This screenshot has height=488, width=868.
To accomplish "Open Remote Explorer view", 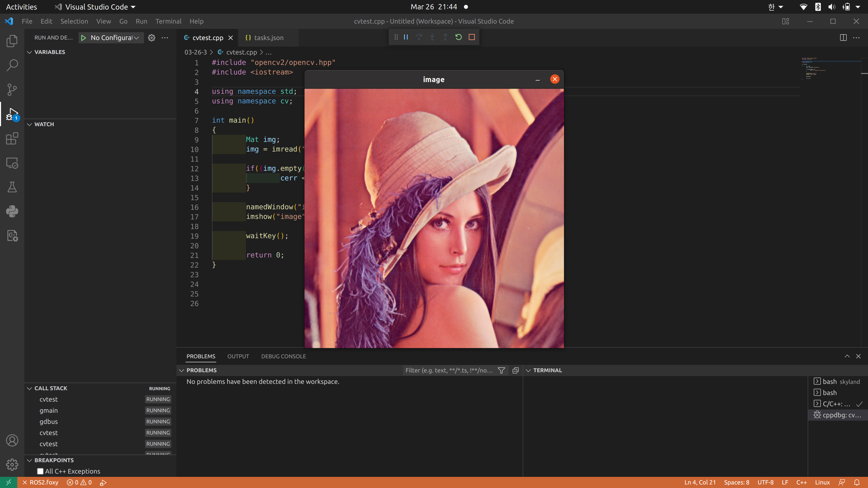I will pyautogui.click(x=12, y=163).
